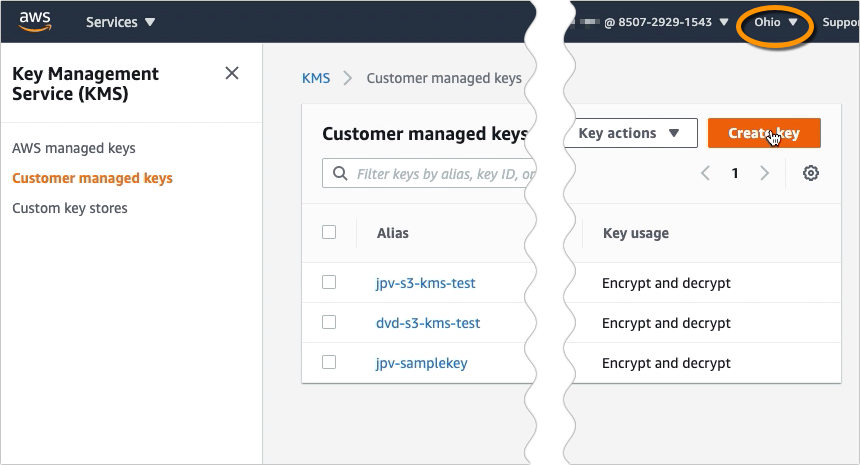The width and height of the screenshot is (860, 465).
Task: Close the Key Management Service sidebar
Action: point(232,73)
